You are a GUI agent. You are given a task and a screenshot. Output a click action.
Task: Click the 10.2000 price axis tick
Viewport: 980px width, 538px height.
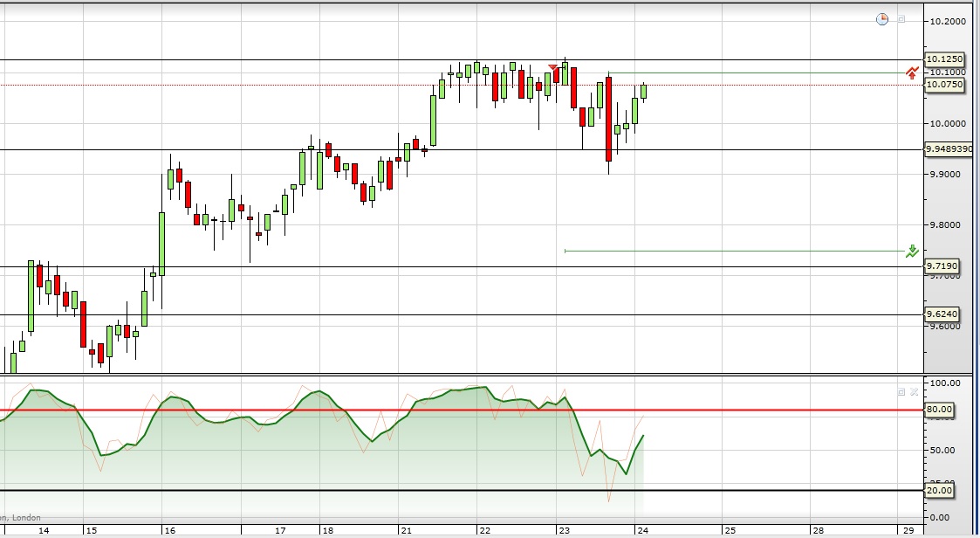948,21
